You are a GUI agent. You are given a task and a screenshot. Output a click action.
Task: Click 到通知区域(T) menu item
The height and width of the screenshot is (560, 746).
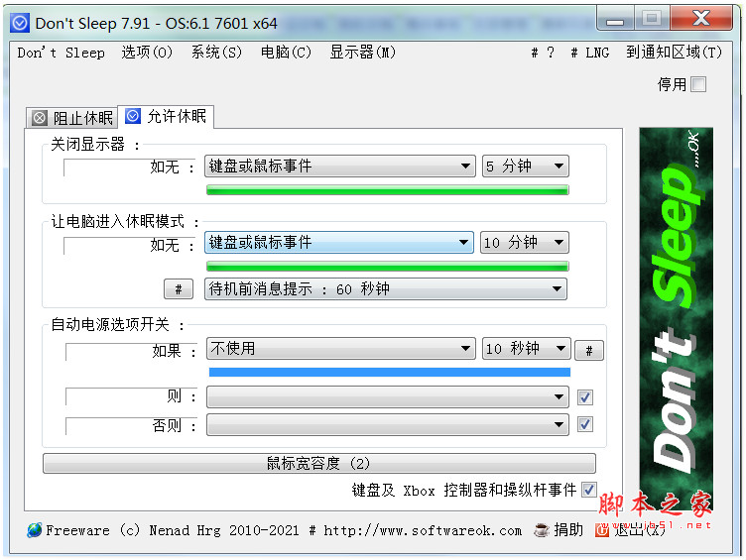[674, 53]
